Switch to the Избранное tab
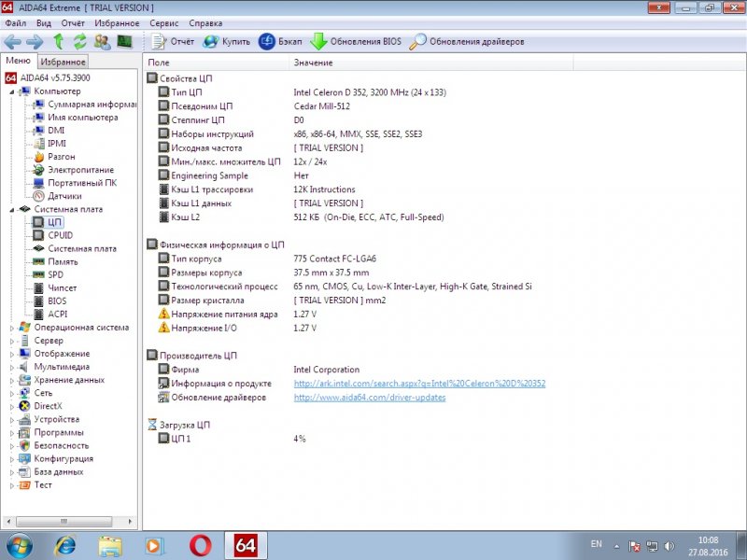Screen dimensions: 747x560 [63, 62]
